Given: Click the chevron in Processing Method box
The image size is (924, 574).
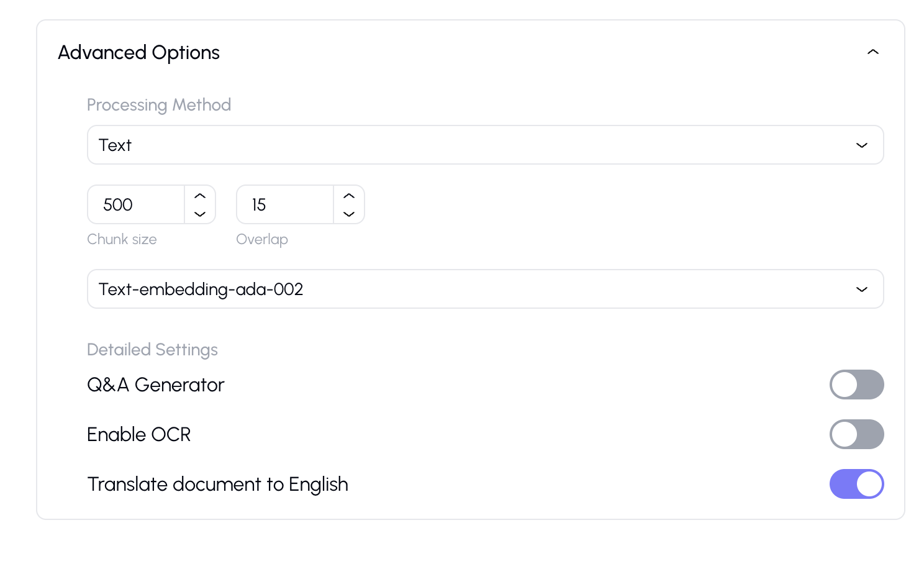Looking at the screenshot, I should click(861, 145).
